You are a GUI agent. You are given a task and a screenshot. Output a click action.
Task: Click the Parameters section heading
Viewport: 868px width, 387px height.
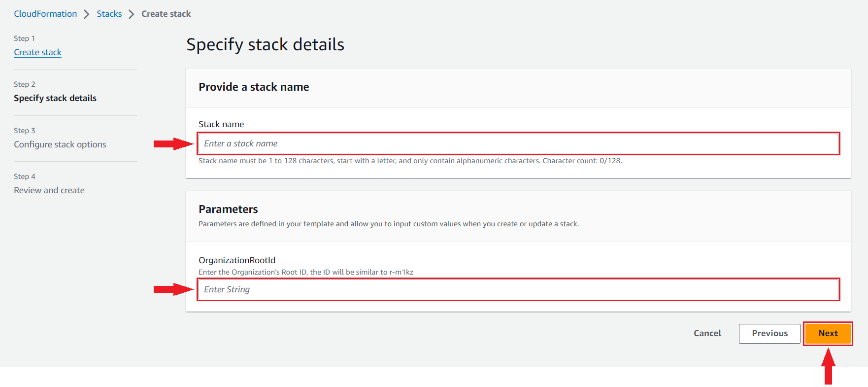tap(228, 209)
